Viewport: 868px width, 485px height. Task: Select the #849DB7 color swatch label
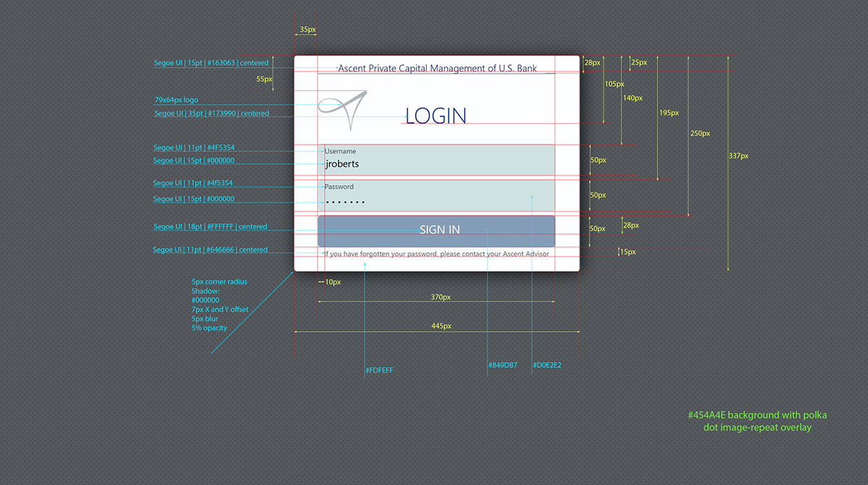pyautogui.click(x=503, y=365)
